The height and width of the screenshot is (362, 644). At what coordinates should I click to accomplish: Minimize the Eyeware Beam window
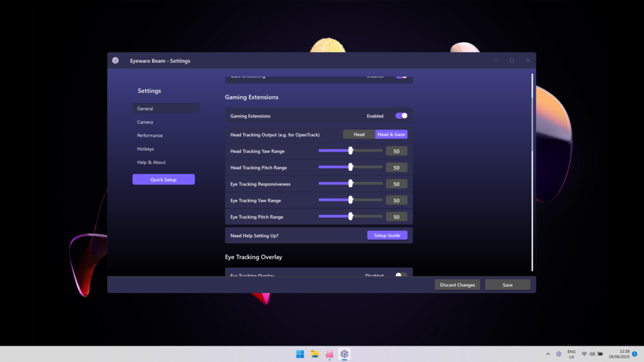click(x=496, y=60)
